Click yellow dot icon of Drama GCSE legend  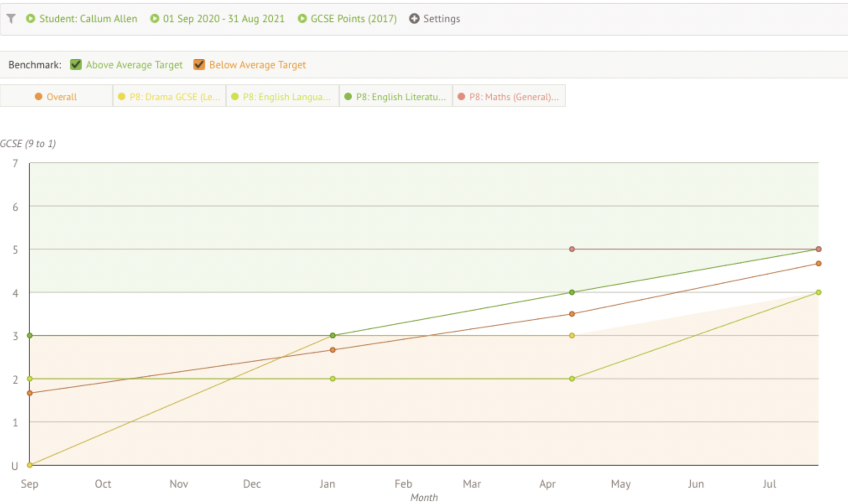click(x=122, y=97)
